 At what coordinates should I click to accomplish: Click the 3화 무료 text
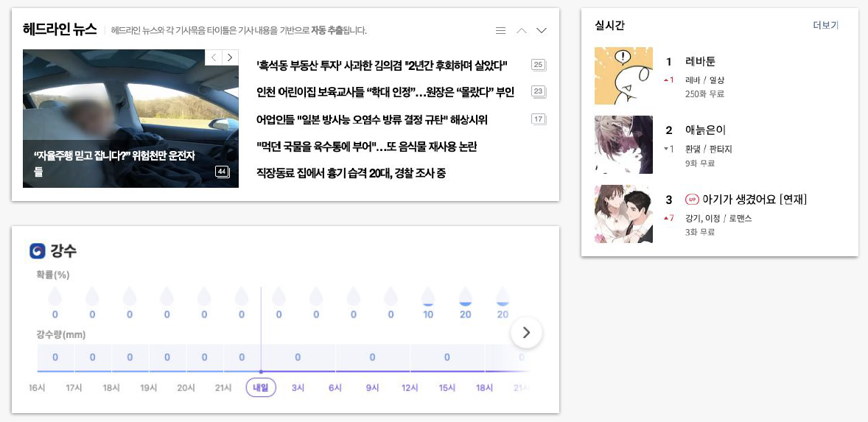point(700,232)
